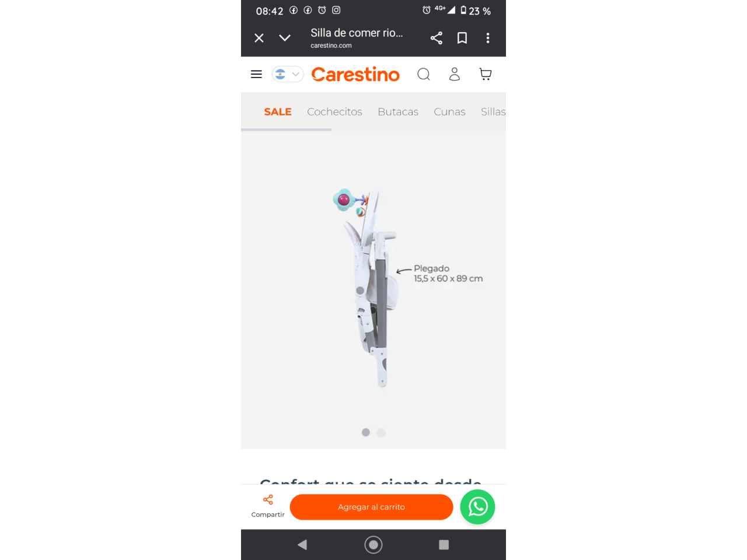Expand the browser tab chevron arrow

(x=285, y=38)
